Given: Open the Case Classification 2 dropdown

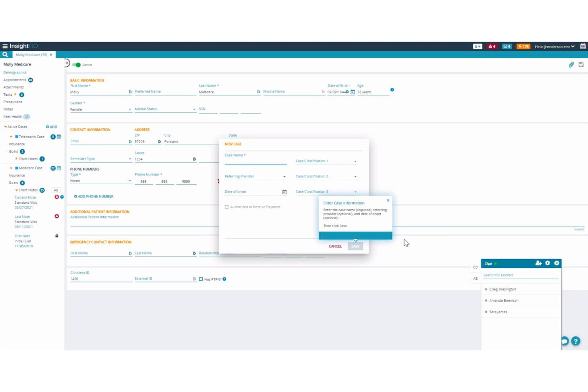Looking at the screenshot, I should click(326, 176).
